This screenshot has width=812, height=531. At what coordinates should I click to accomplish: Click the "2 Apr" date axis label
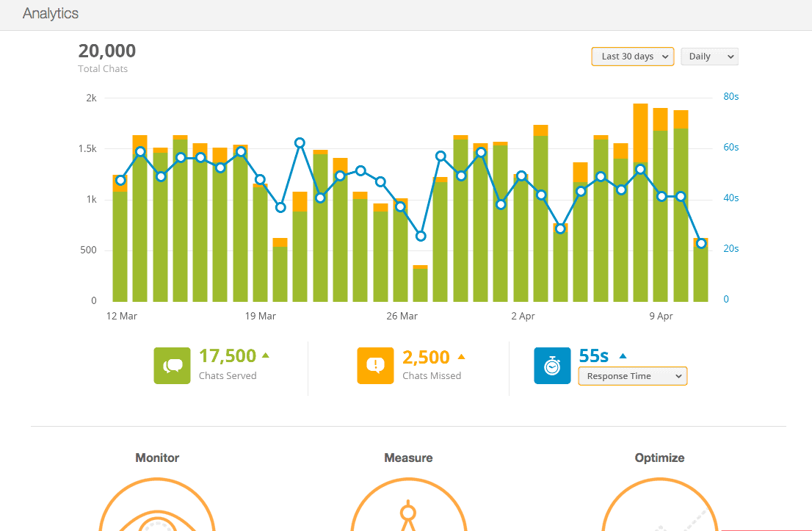523,316
